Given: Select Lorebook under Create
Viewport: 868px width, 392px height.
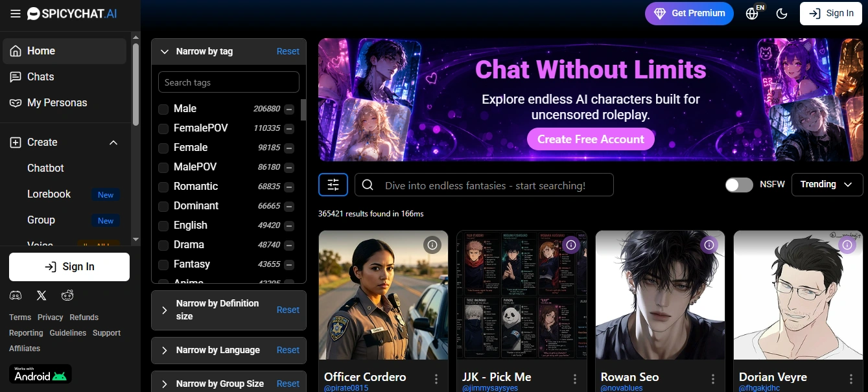Looking at the screenshot, I should (x=49, y=194).
